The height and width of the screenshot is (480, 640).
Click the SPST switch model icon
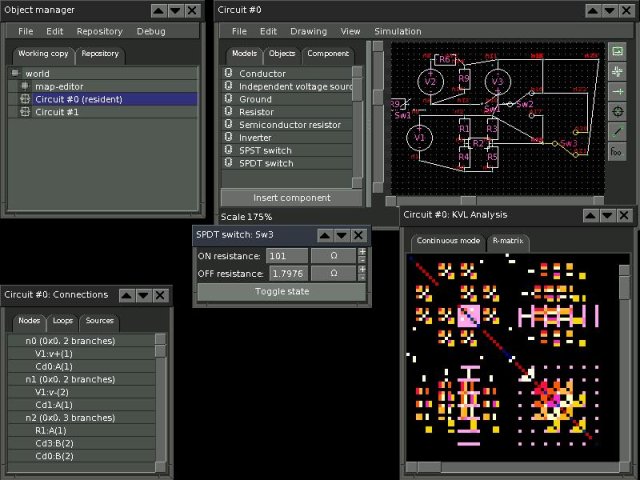point(229,150)
